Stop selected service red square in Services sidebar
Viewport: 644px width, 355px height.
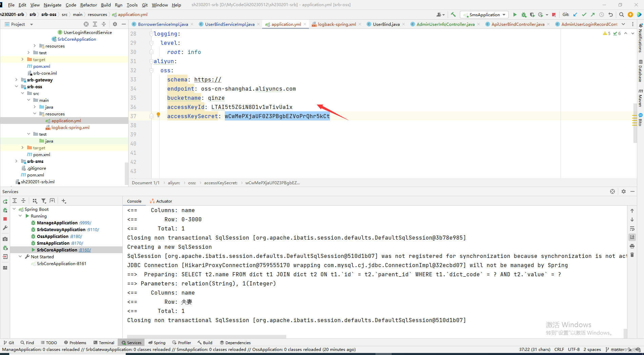tap(5, 219)
